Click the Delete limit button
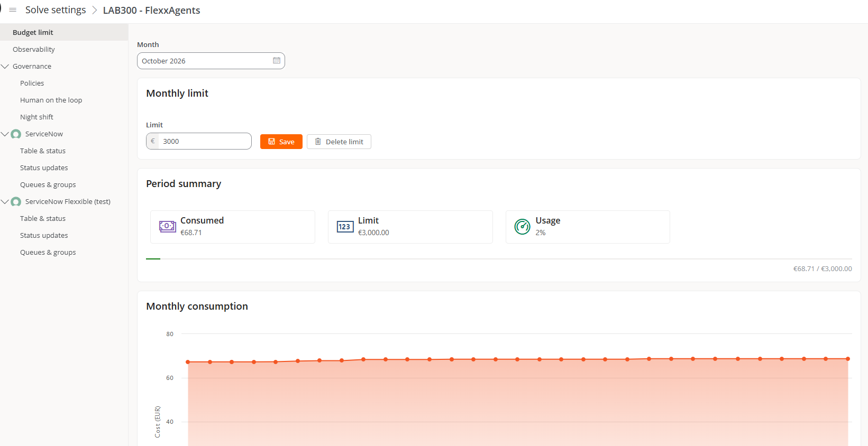Viewport: 868px width, 446px height. click(x=339, y=142)
